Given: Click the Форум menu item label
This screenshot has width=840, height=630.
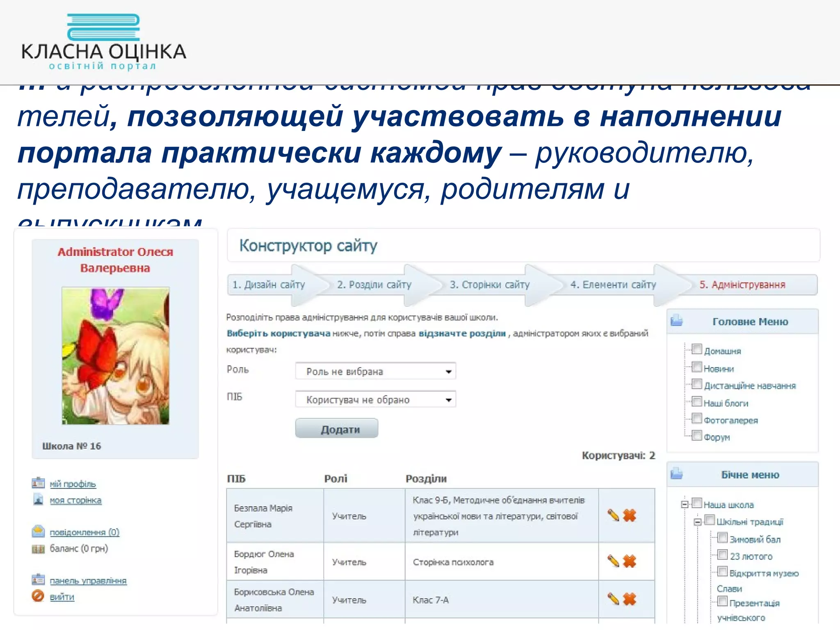Looking at the screenshot, I should [717, 437].
